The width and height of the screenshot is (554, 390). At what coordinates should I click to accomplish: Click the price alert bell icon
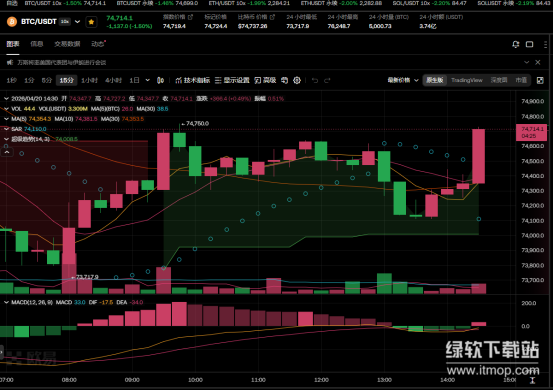[515, 44]
